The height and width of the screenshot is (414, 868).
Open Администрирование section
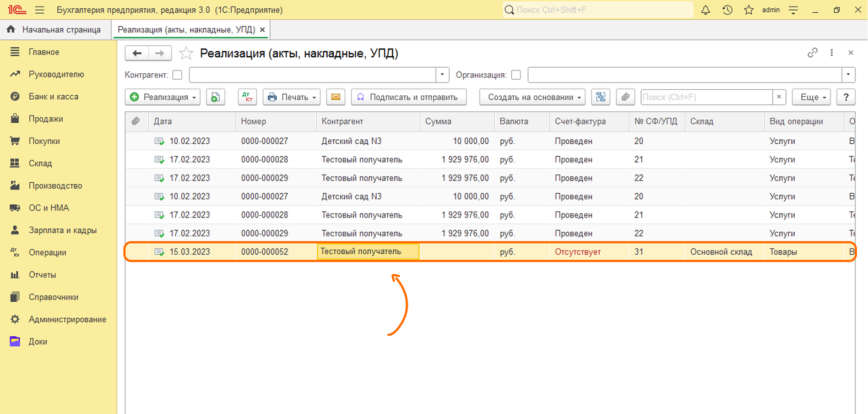(67, 319)
